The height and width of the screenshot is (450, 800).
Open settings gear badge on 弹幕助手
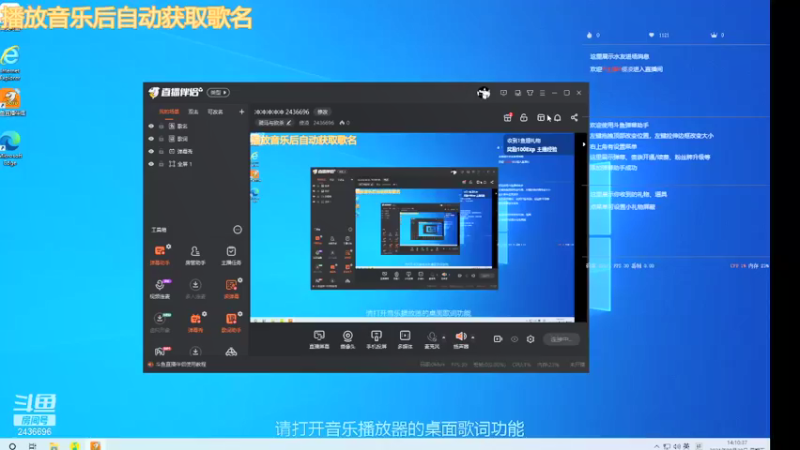[x=168, y=246]
